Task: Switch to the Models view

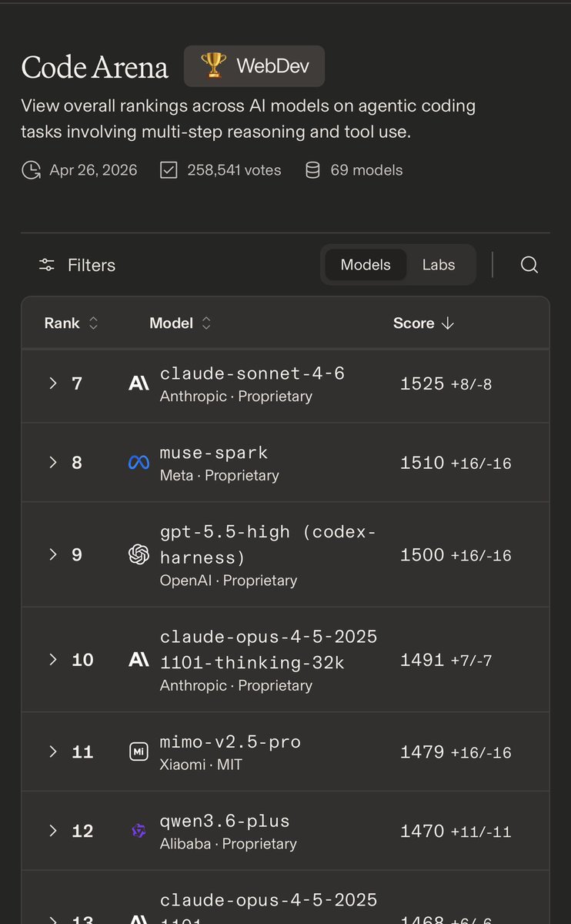Action: point(366,265)
